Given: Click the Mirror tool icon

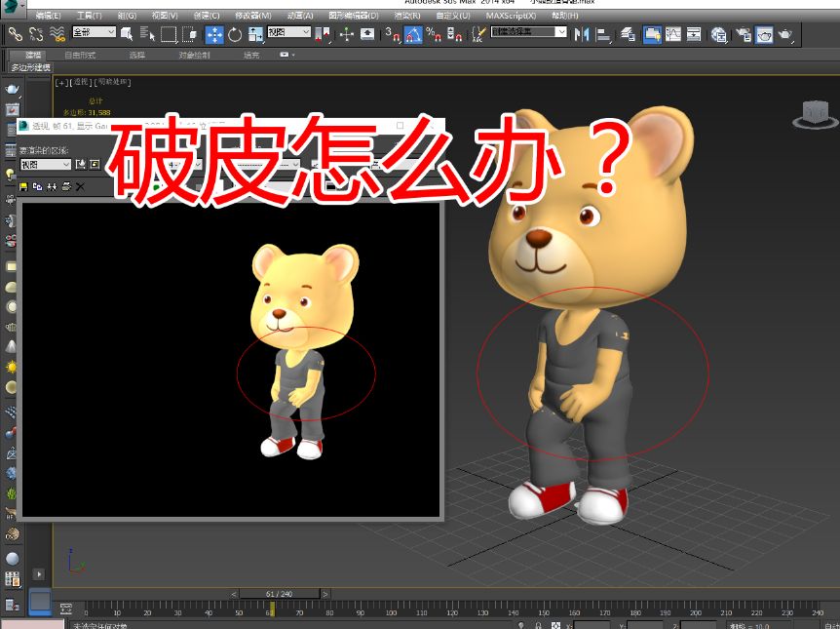Looking at the screenshot, I should pos(581,35).
